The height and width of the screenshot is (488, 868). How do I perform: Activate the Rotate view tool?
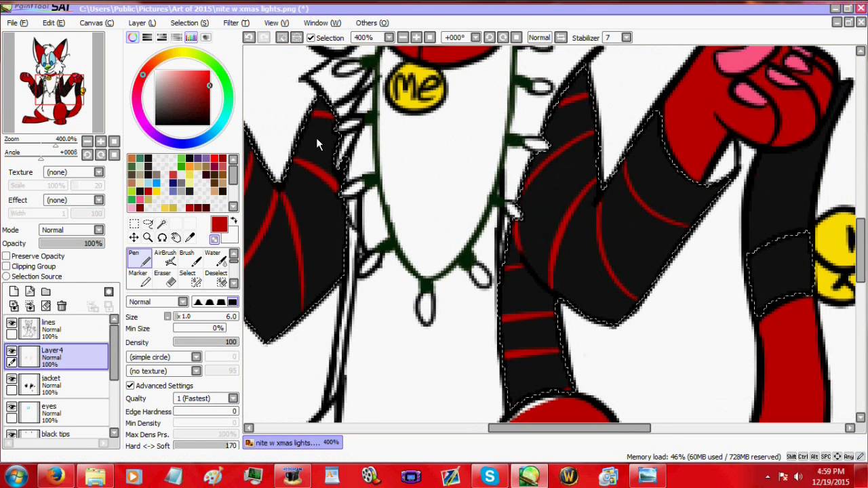coord(162,237)
